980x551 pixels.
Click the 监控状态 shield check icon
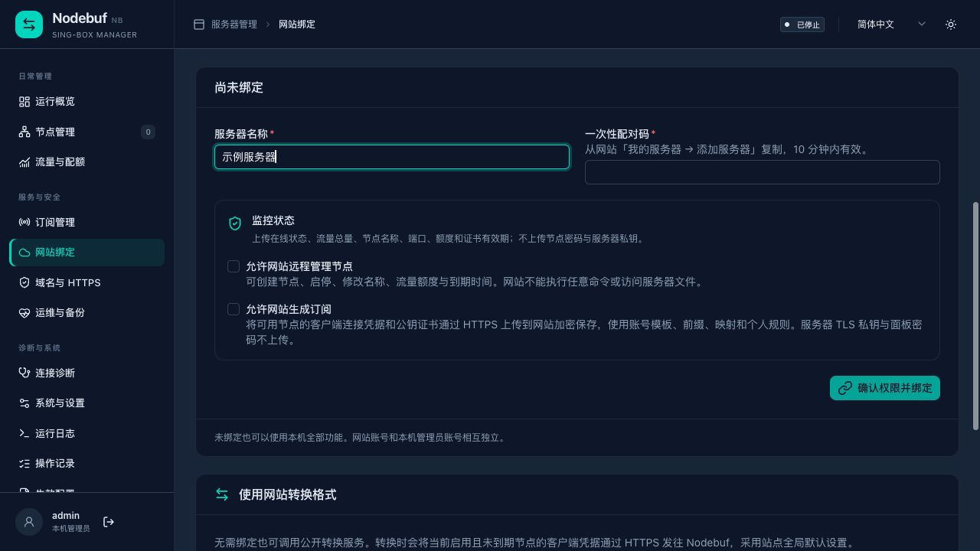click(235, 223)
